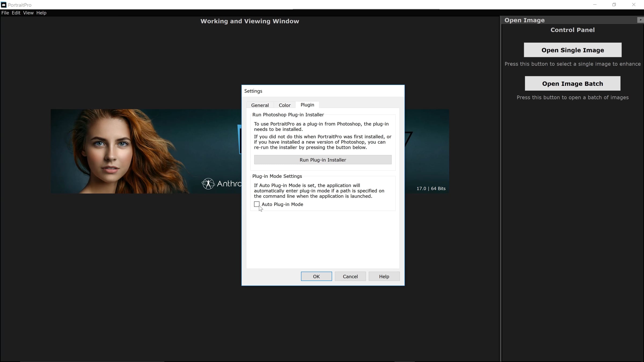The width and height of the screenshot is (644, 362).
Task: Switch to the Color settings tab
Action: tap(284, 105)
